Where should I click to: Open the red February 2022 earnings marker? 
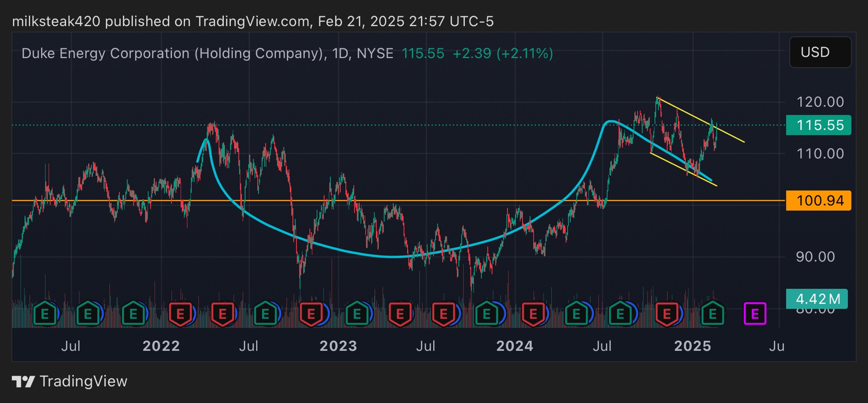coord(180,314)
